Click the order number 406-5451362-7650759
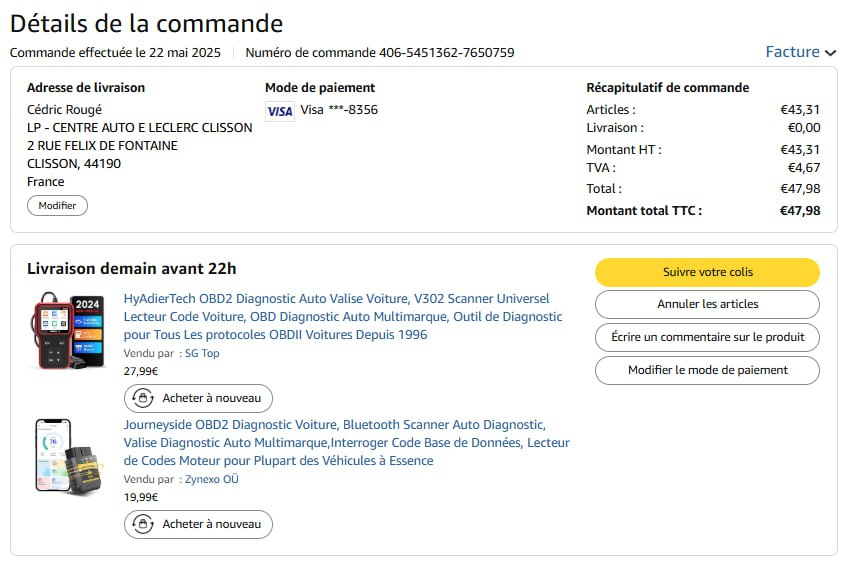Image resolution: width=851 pixels, height=562 pixels. pos(446,53)
